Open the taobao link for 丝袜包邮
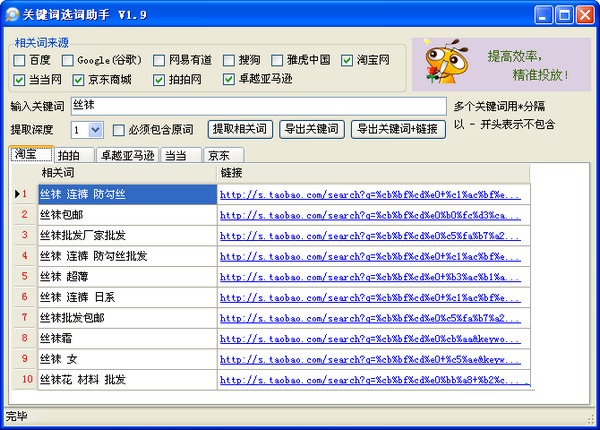 tap(370, 216)
